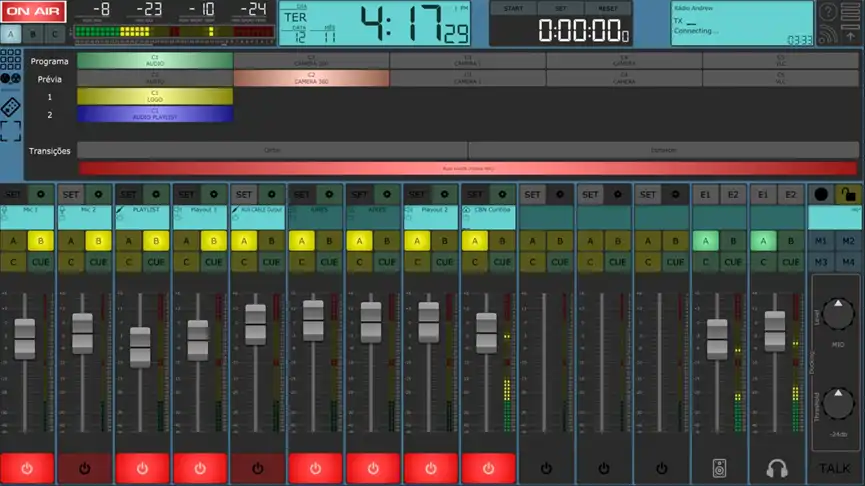Viewport: 865px width, 486px height.
Task: Click the long red bar below Transições
Action: [x=468, y=168]
